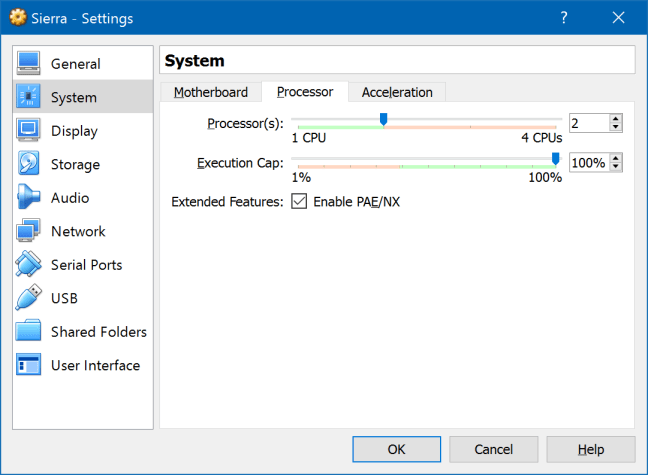Viewport: 648px width, 475px height.
Task: Select the Audio speaker icon
Action: click(x=28, y=198)
